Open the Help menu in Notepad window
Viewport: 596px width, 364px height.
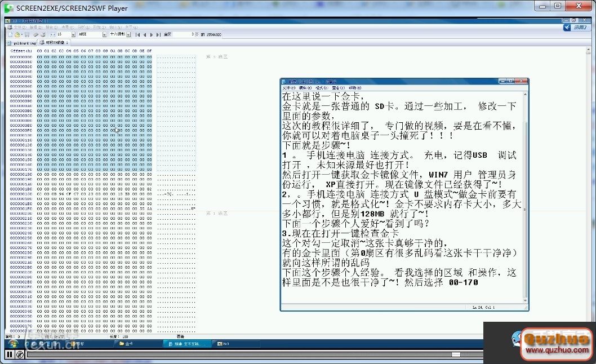[x=355, y=88]
